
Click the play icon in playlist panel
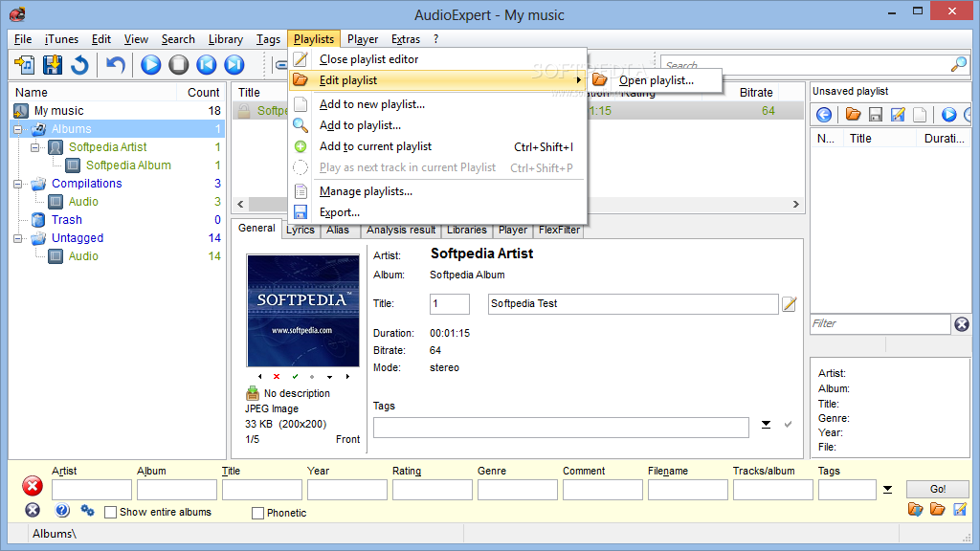948,115
